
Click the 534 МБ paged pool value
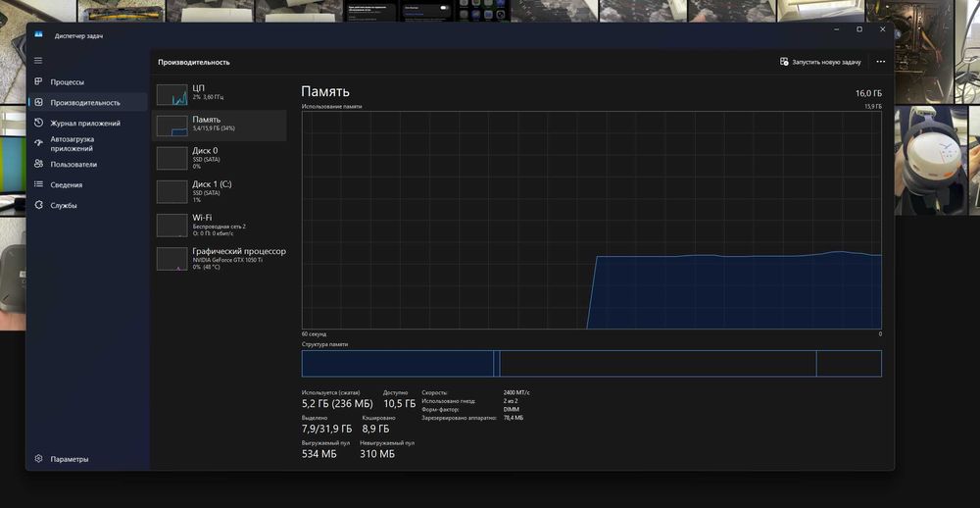coord(318,453)
